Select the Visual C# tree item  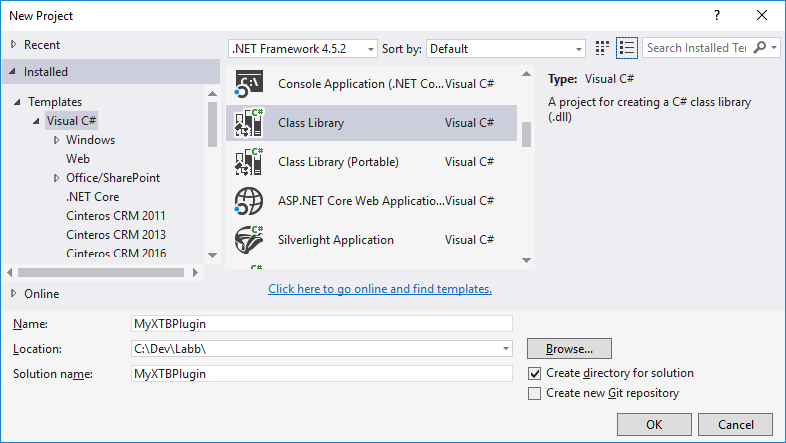click(71, 121)
